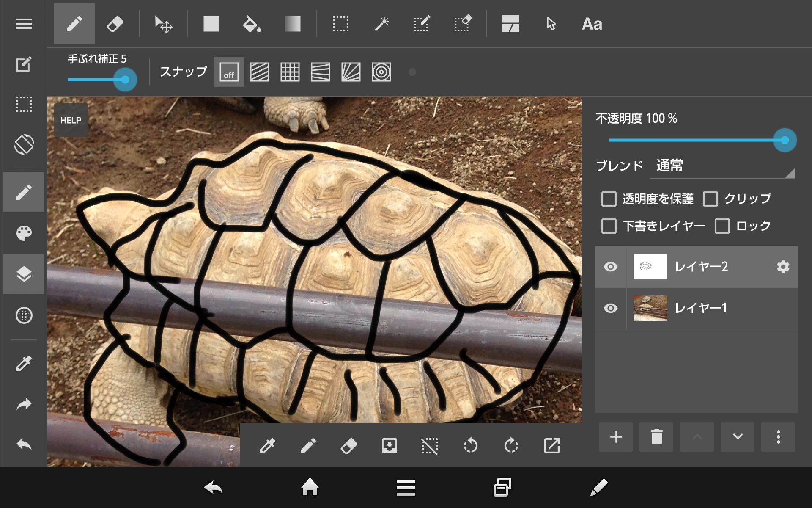Set opacity using the 不透明度 slider
812x508 pixels.
785,140
